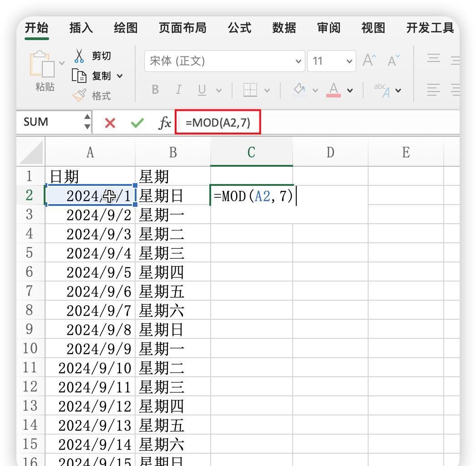Expand the phonetic guide dropdown arrow
The height and width of the screenshot is (466, 476).
tap(398, 91)
